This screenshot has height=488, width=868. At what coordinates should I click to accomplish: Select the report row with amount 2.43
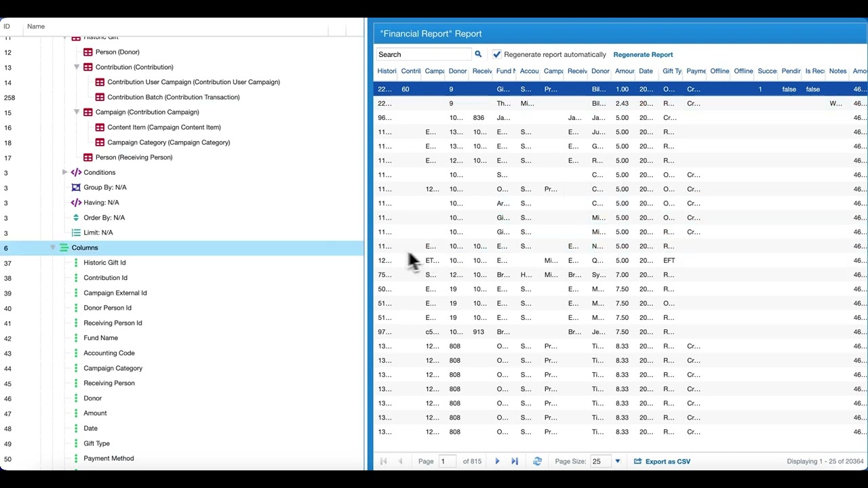620,104
